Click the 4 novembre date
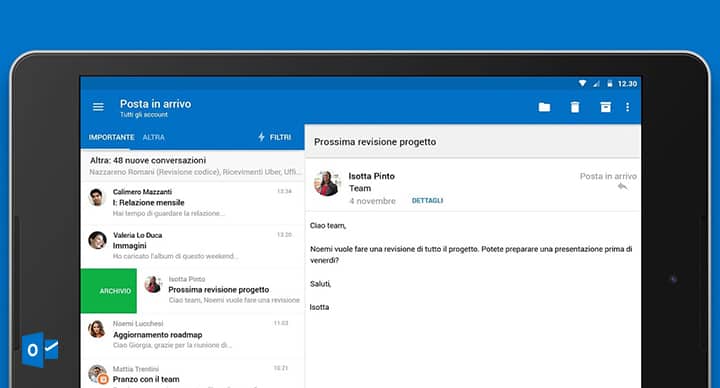 coord(372,201)
